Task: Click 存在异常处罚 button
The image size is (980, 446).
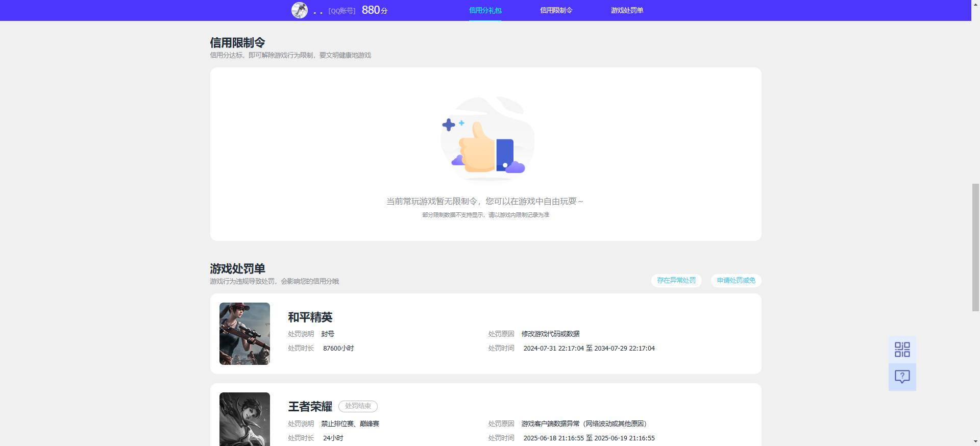Action: click(676, 280)
